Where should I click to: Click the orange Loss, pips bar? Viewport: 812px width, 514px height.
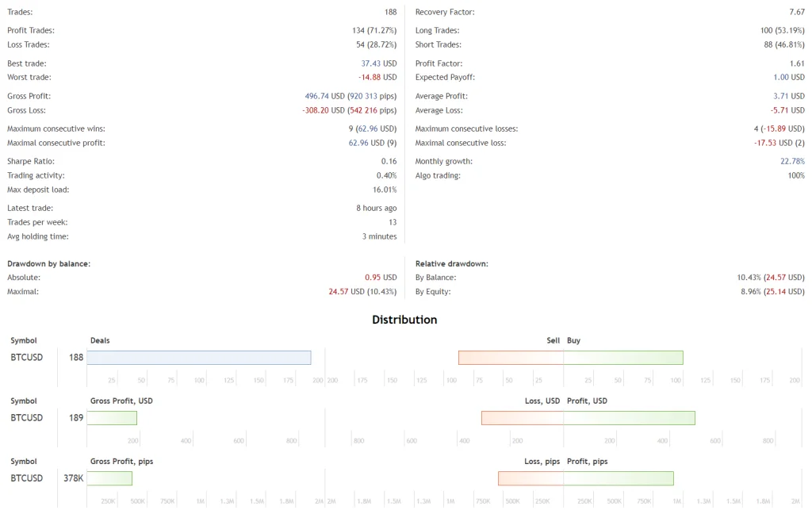[x=530, y=478]
